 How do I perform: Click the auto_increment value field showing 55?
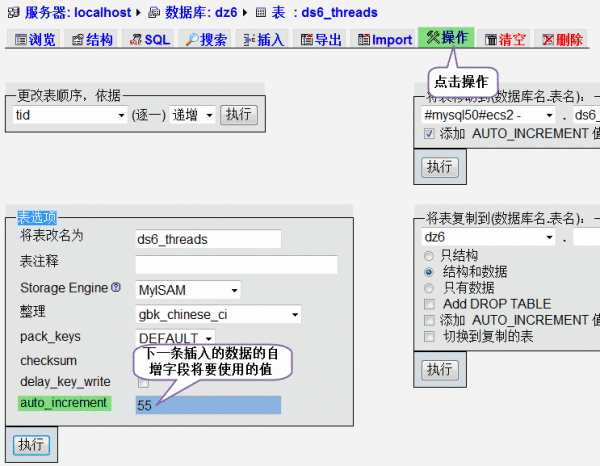pyautogui.click(x=208, y=405)
